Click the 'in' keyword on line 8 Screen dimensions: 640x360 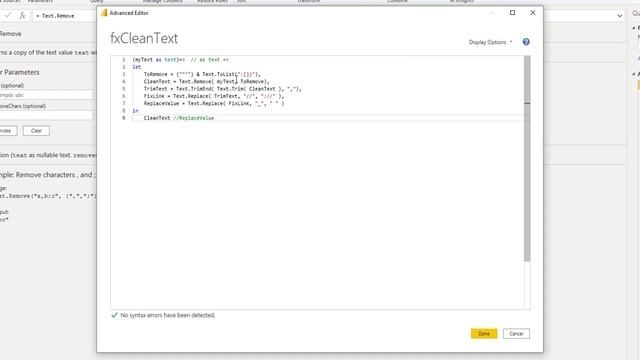click(x=135, y=111)
